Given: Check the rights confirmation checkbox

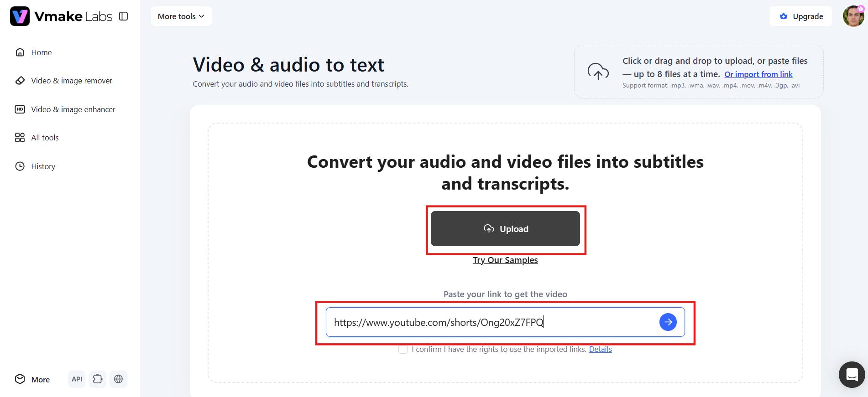Looking at the screenshot, I should 403,350.
